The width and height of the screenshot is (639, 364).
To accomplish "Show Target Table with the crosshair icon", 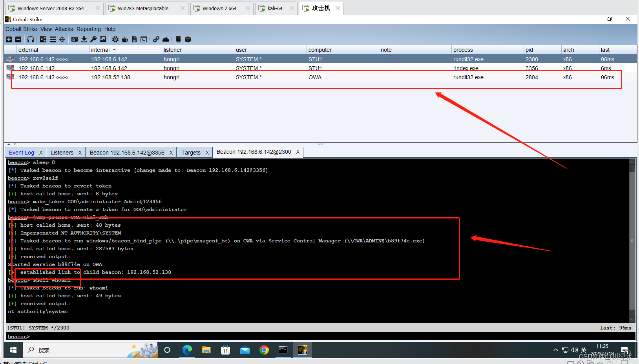I will point(62,39).
